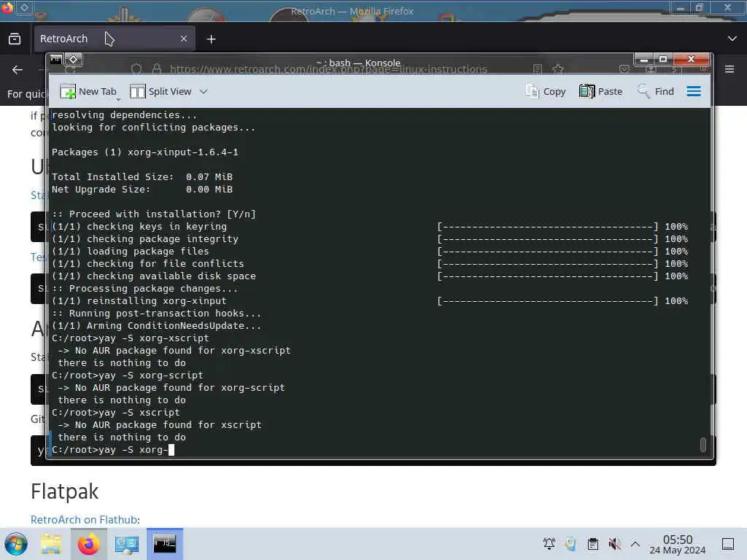
Task: Open clipboard widget in system tray
Action: 593,544
